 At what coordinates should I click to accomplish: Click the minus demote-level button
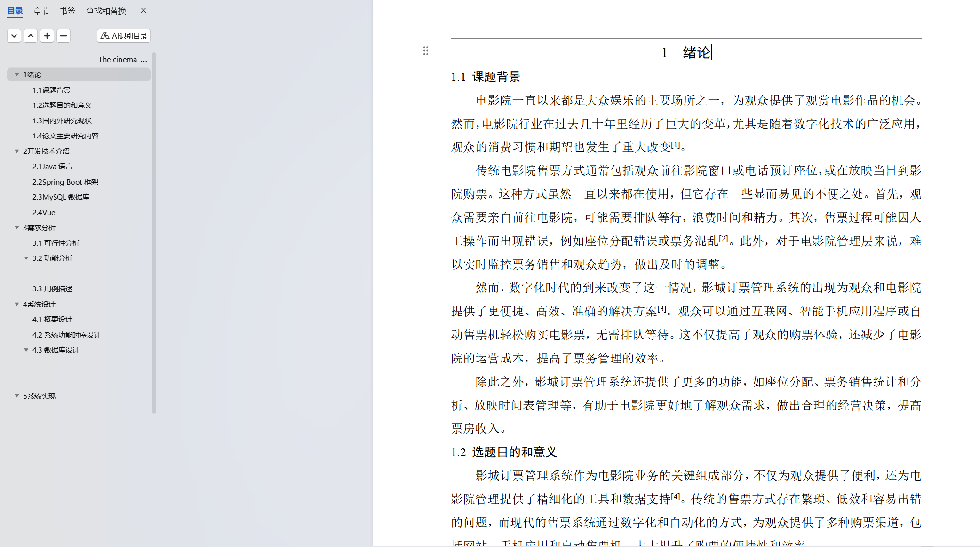pos(64,36)
